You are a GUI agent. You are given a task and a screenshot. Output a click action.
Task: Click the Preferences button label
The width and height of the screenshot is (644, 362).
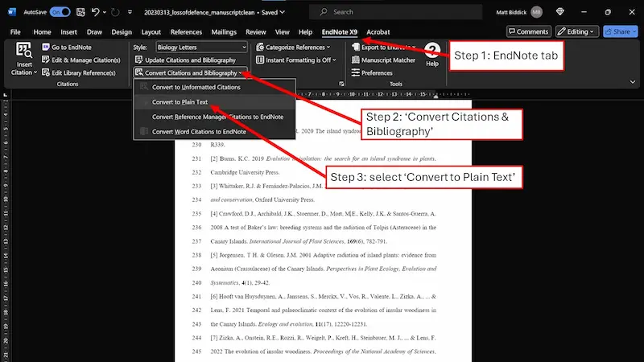click(x=377, y=72)
